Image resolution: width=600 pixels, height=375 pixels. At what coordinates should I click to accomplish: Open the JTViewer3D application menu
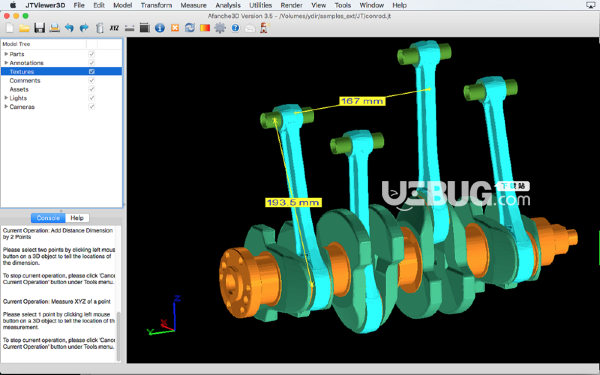[45, 5]
